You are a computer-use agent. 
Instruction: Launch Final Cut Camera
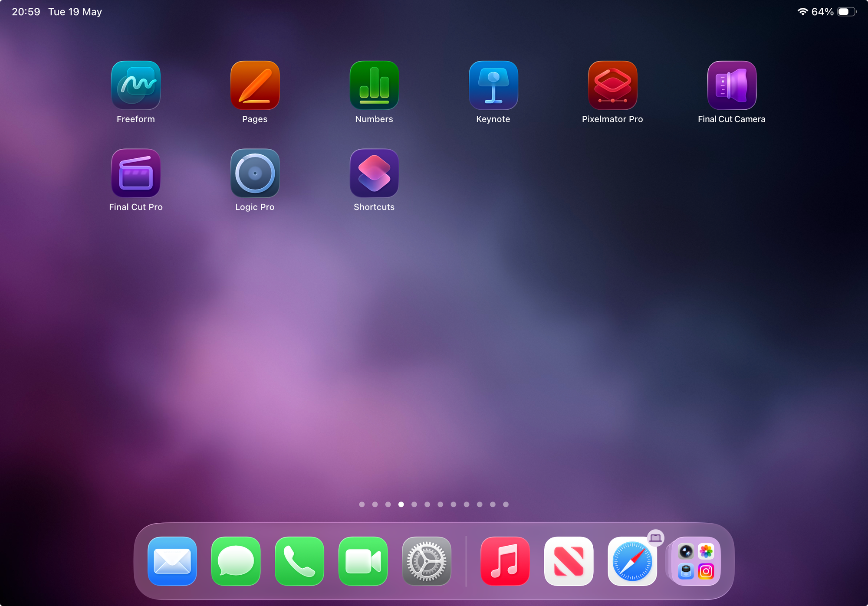point(732,85)
